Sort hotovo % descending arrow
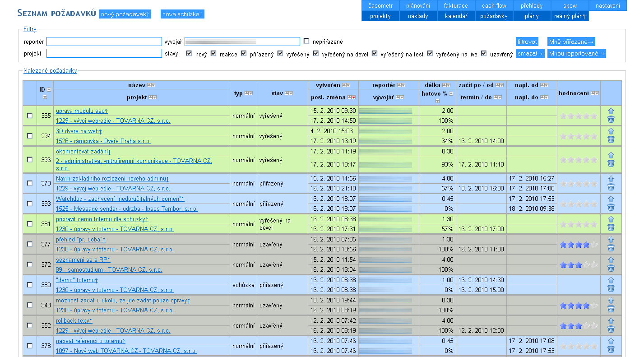 point(437,101)
